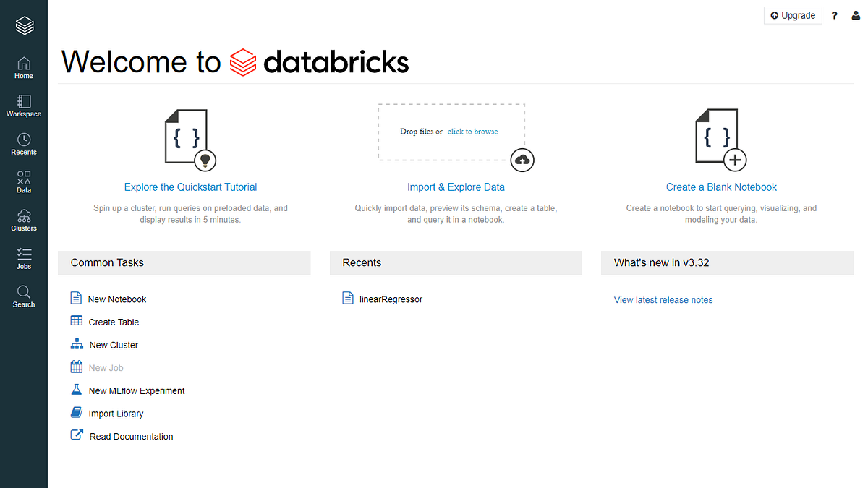868x488 pixels.
Task: Click the Databricks logo at sidebar top
Action: coord(24,24)
